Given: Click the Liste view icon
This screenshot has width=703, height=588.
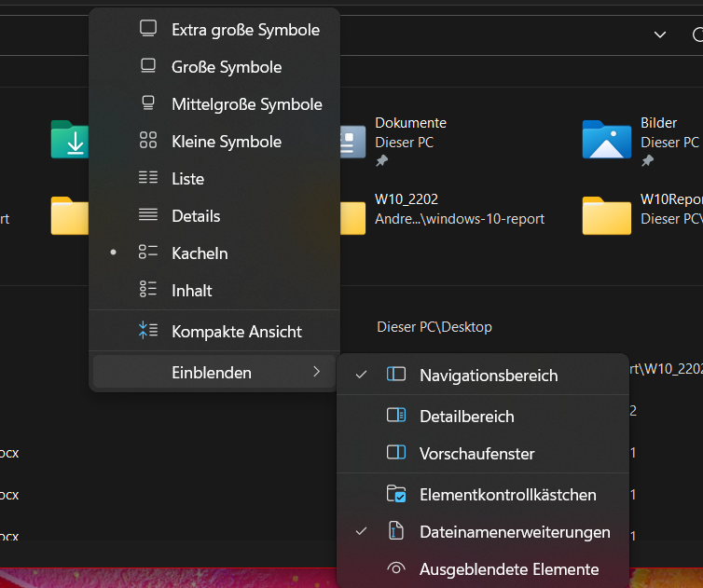Looking at the screenshot, I should [148, 177].
